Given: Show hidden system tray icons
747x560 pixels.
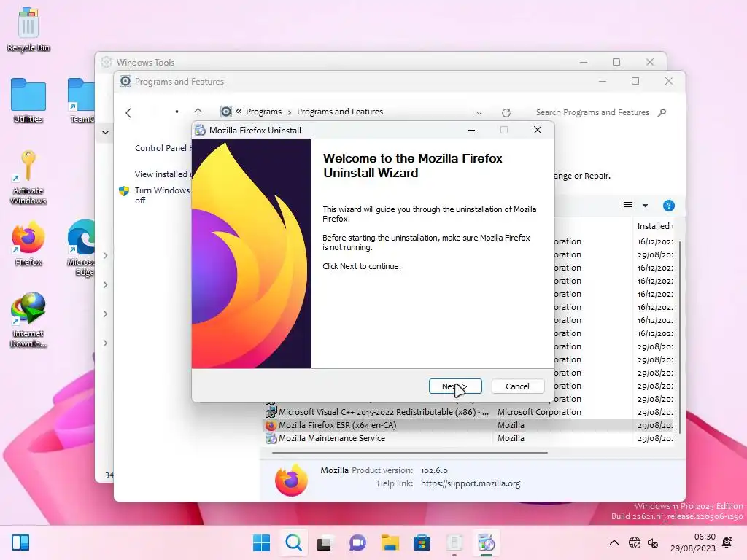Looking at the screenshot, I should (614, 542).
